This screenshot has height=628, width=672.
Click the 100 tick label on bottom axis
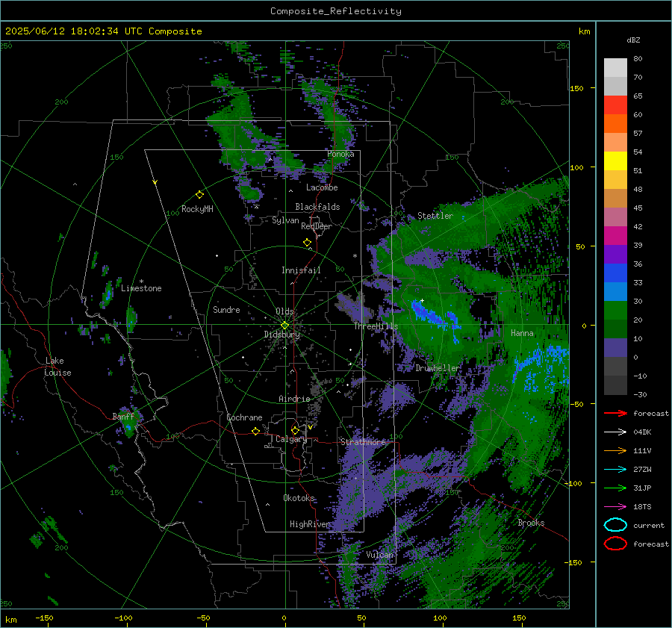coord(440,618)
